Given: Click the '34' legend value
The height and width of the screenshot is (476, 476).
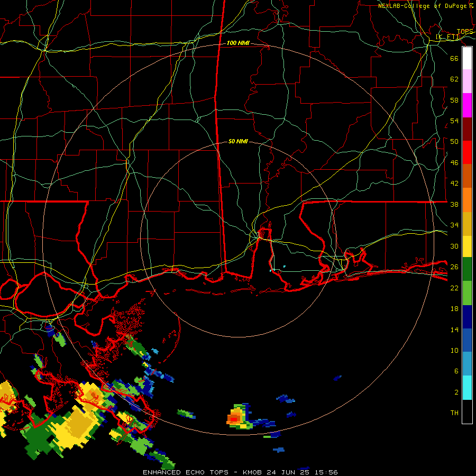Looking at the screenshot, I should click(454, 225).
